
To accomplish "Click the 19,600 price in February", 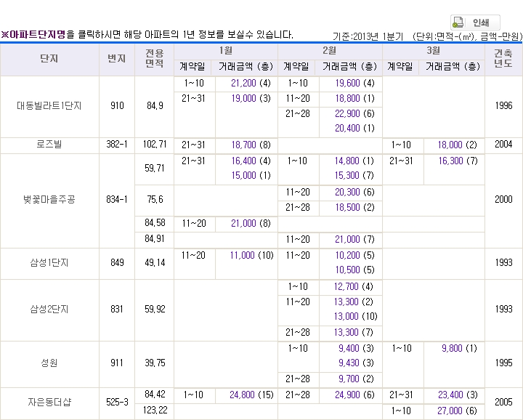I will [x=347, y=83].
